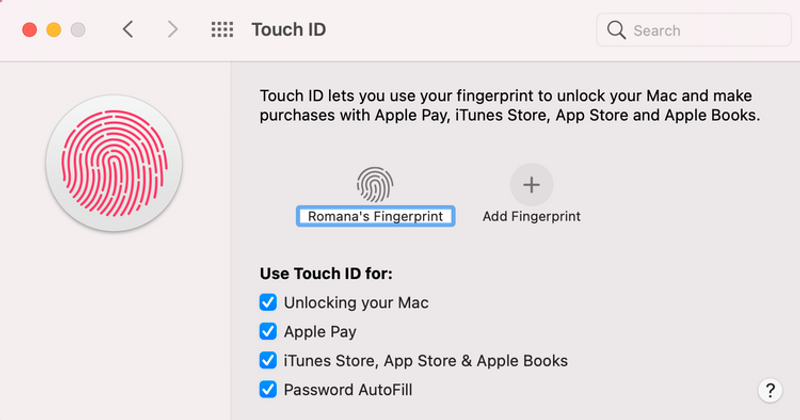Click the magnifying glass search icon
800x420 pixels.
616,30
